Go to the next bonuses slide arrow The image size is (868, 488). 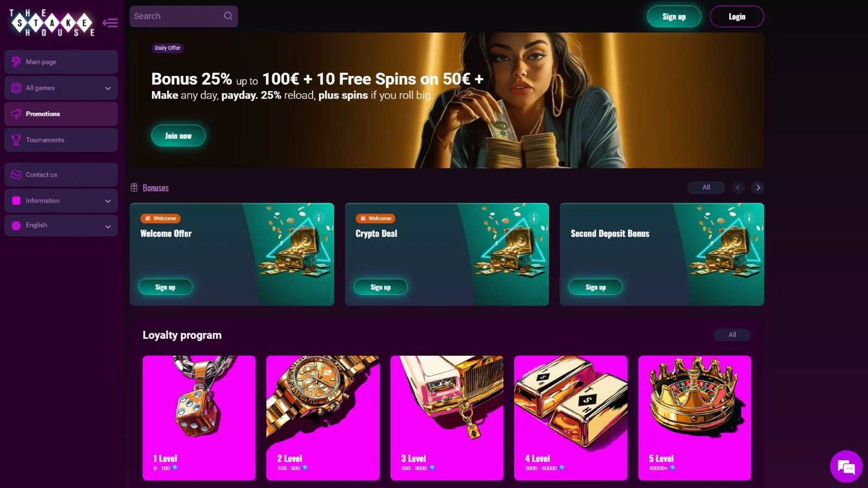tap(758, 188)
